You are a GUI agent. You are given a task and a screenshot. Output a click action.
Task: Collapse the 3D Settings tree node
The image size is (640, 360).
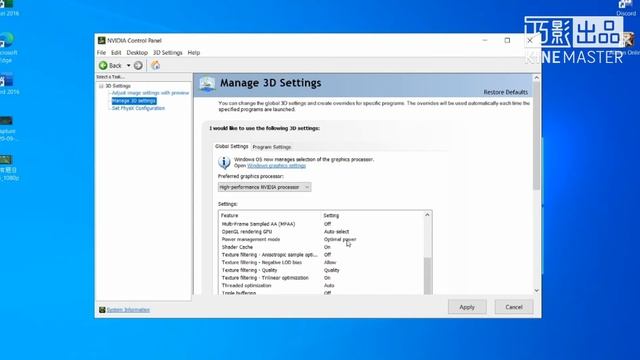point(101,86)
